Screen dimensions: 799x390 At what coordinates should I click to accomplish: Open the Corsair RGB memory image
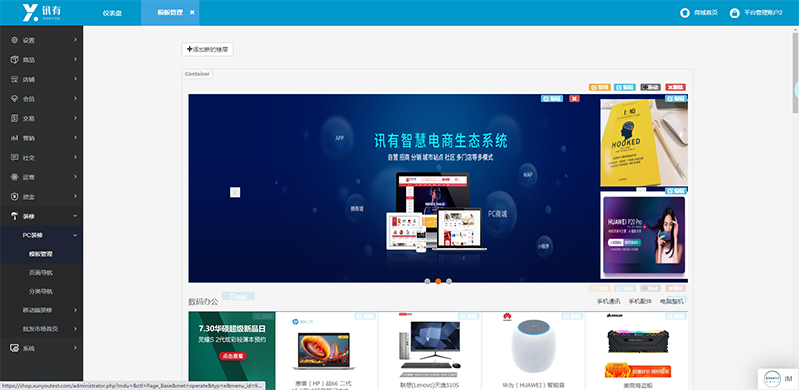coord(637,341)
